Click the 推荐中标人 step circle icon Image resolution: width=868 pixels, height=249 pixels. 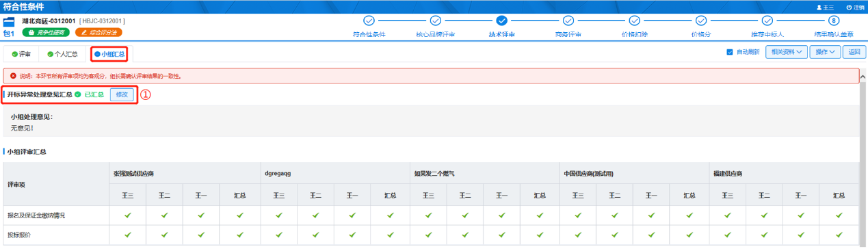coord(767,21)
